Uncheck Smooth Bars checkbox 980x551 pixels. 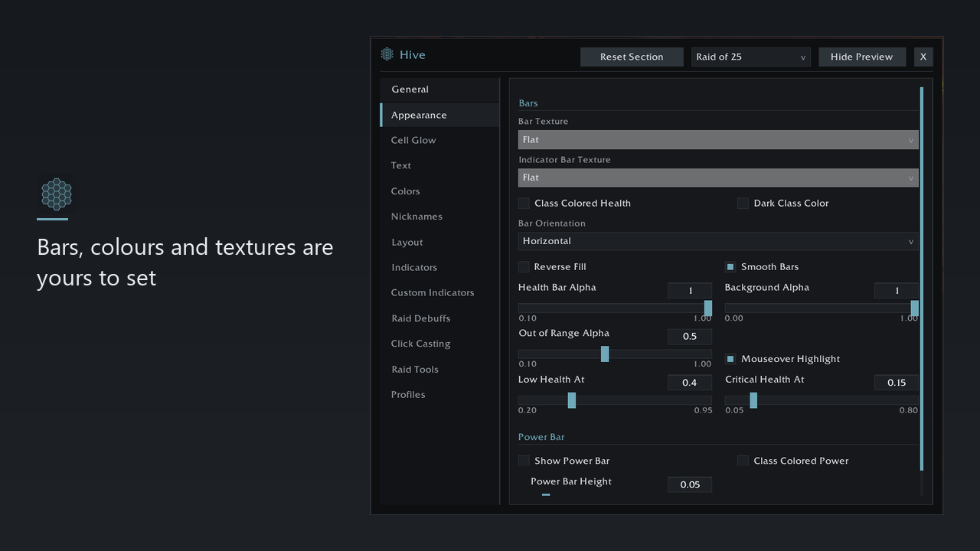(730, 266)
